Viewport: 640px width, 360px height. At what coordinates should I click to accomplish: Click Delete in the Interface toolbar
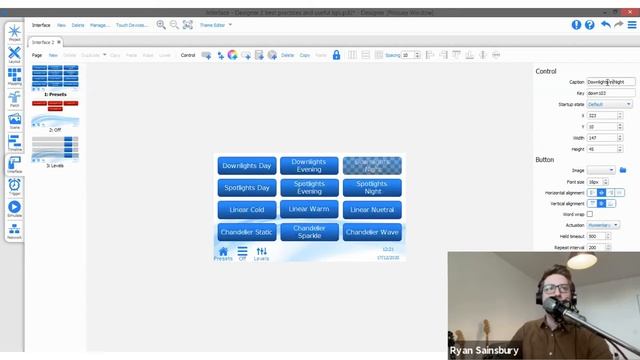pyautogui.click(x=78, y=25)
